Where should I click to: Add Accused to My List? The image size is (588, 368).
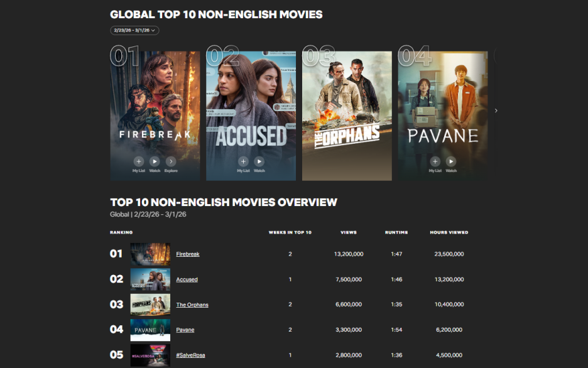tap(243, 161)
